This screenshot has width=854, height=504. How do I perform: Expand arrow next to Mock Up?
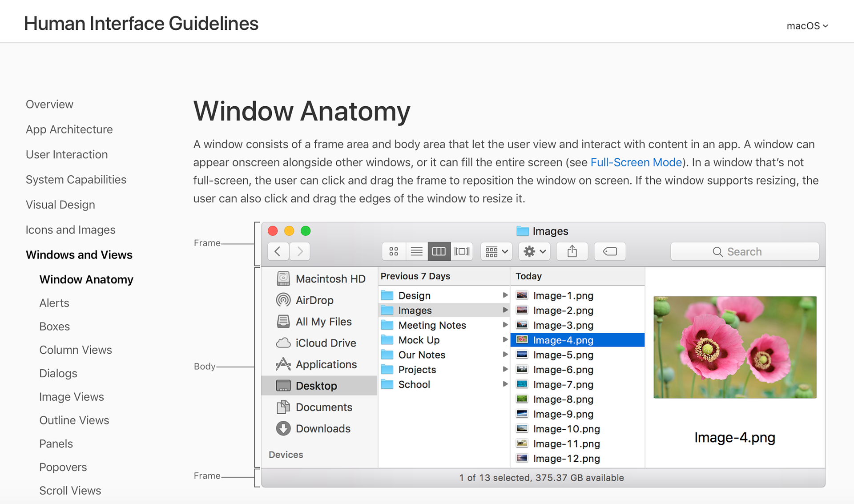pos(505,339)
